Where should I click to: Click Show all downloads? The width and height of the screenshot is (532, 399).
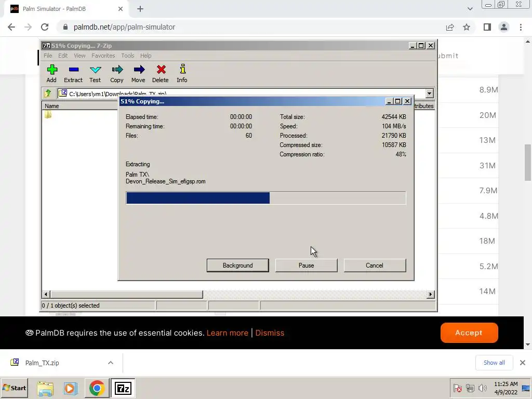coord(495,363)
